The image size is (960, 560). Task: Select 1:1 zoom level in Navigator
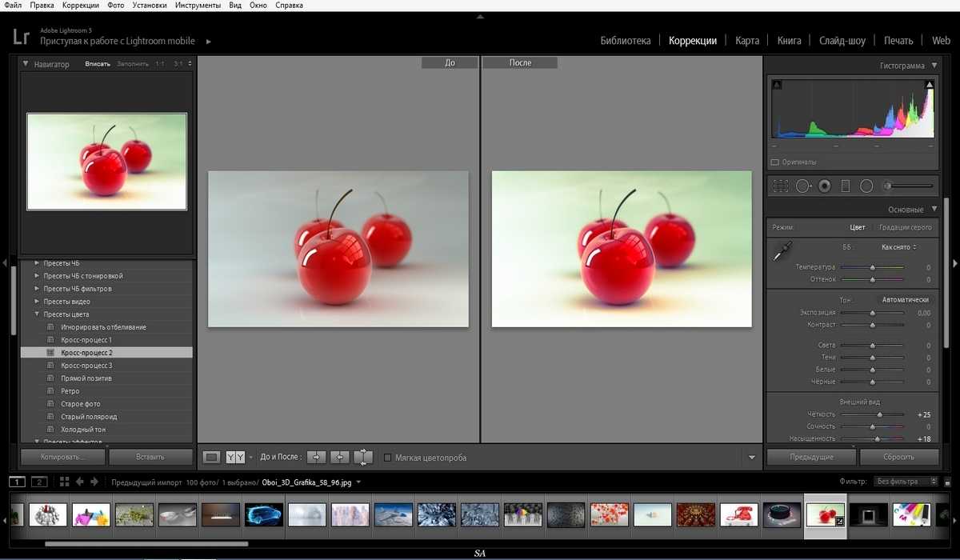(x=160, y=64)
